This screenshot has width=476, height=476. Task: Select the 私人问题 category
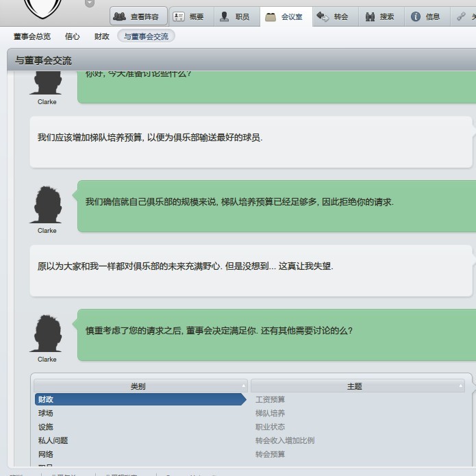pyautogui.click(x=53, y=440)
